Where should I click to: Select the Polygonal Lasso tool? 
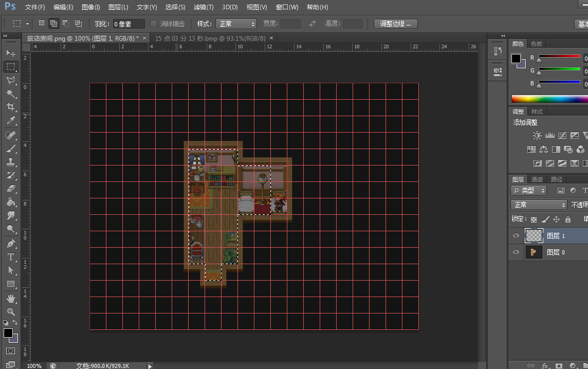coord(11,80)
